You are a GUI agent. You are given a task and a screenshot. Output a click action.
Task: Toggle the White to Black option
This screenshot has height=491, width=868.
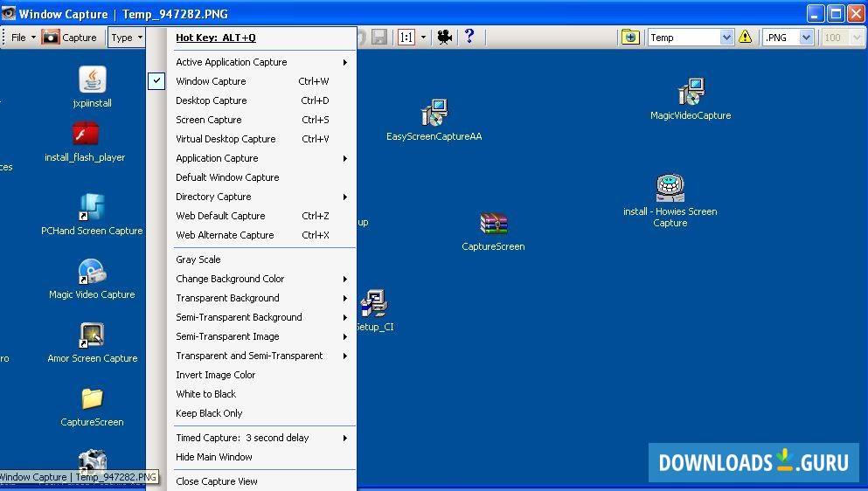[262, 394]
